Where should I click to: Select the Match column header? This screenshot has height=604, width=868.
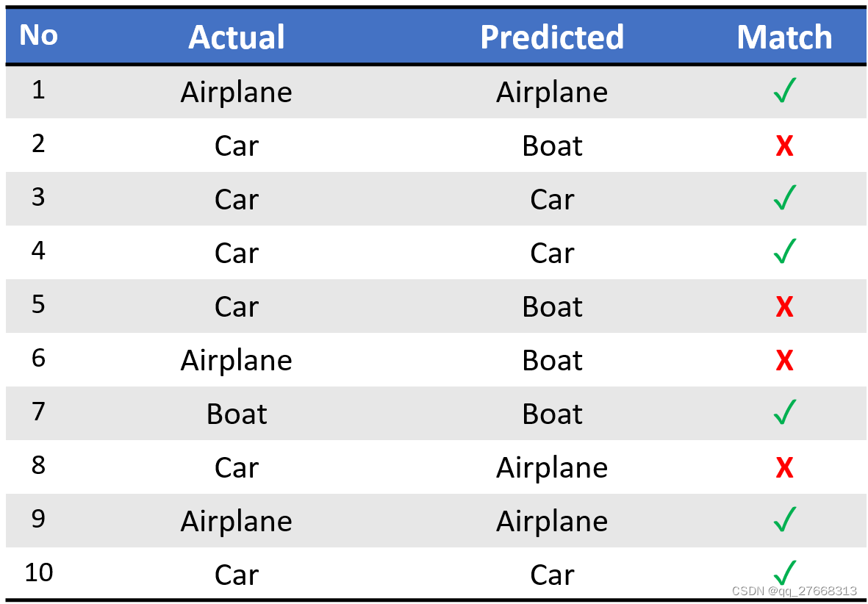(784, 37)
